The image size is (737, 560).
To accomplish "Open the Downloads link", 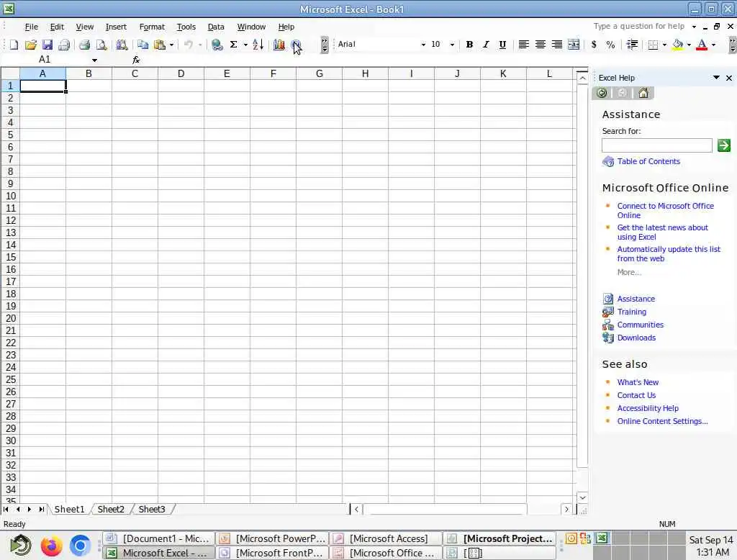I will [636, 338].
